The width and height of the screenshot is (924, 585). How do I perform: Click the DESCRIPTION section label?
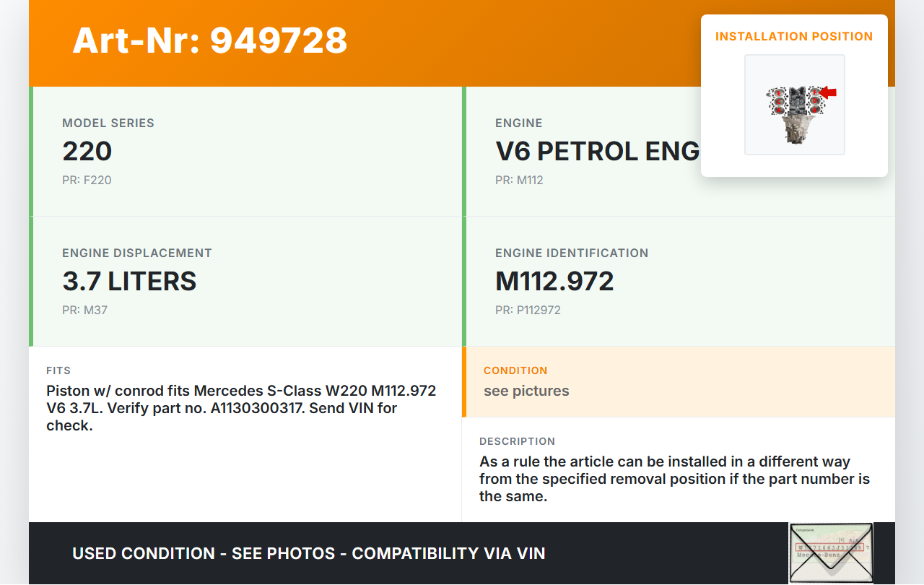tap(518, 441)
